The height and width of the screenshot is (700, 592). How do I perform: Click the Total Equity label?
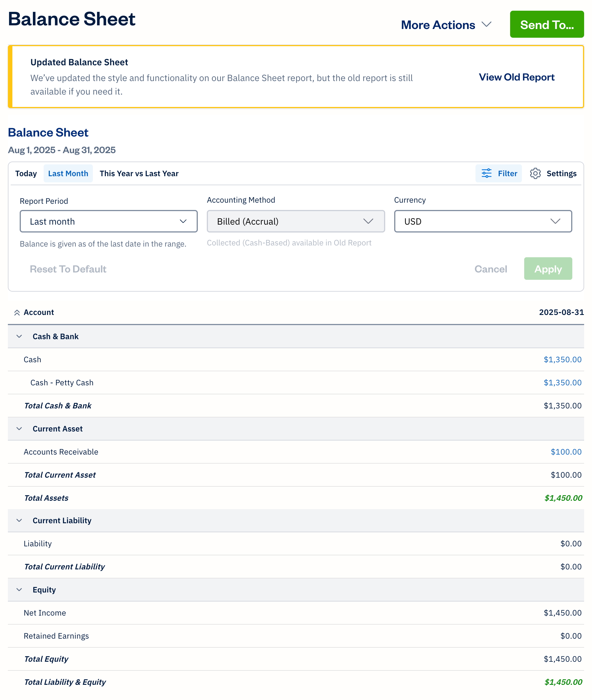coord(46,659)
